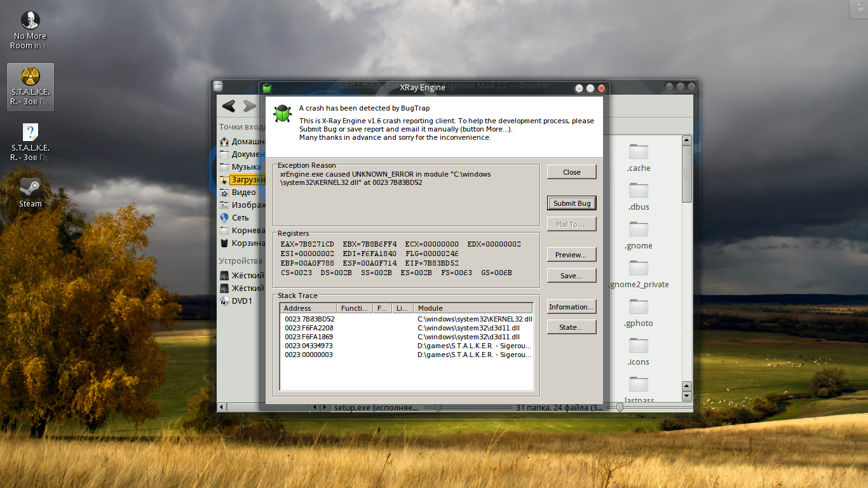The height and width of the screenshot is (488, 868).
Task: Click the Close button in crash dialog
Action: 572,172
